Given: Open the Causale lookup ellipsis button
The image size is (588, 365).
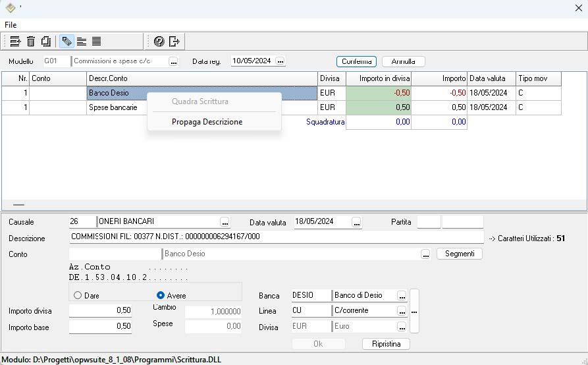Looking at the screenshot, I should click(225, 222).
